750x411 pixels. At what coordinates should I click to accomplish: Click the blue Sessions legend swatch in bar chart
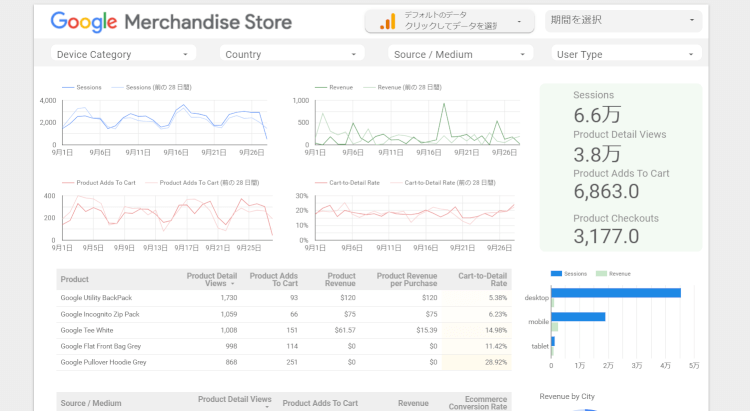(x=556, y=274)
